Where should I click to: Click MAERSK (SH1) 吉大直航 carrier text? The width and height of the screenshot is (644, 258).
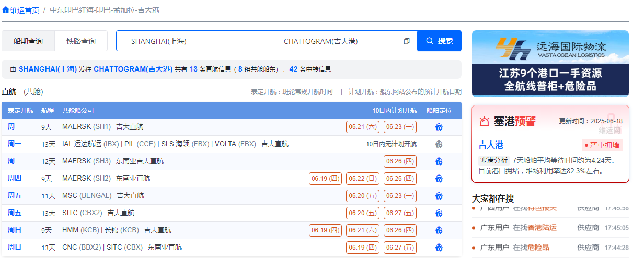coord(102,126)
